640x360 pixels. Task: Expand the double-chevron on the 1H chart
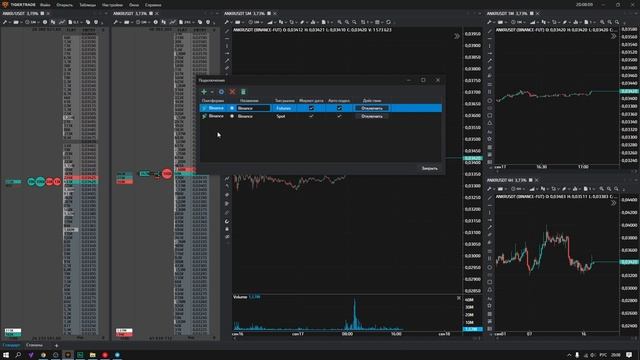(x=613, y=203)
